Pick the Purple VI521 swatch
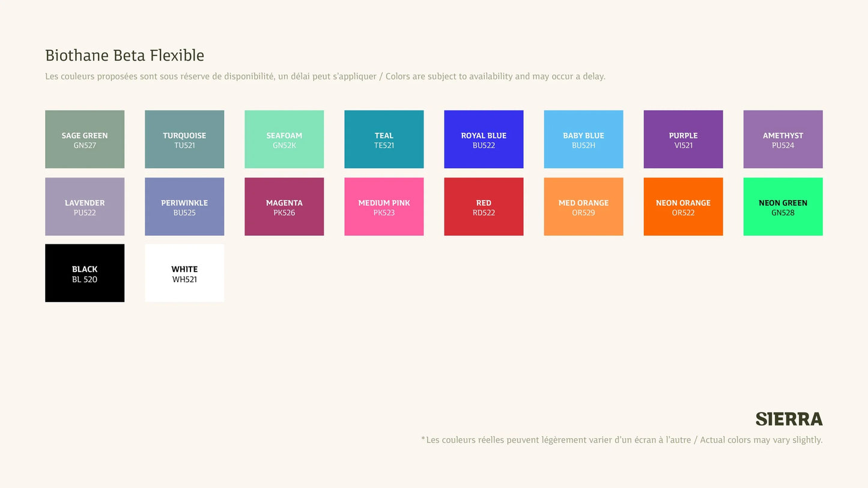 pyautogui.click(x=683, y=139)
